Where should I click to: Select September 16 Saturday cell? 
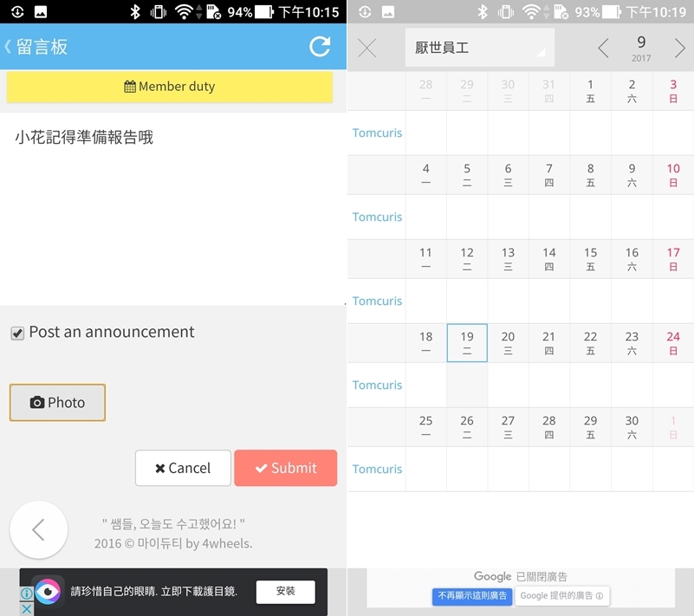pos(632,259)
